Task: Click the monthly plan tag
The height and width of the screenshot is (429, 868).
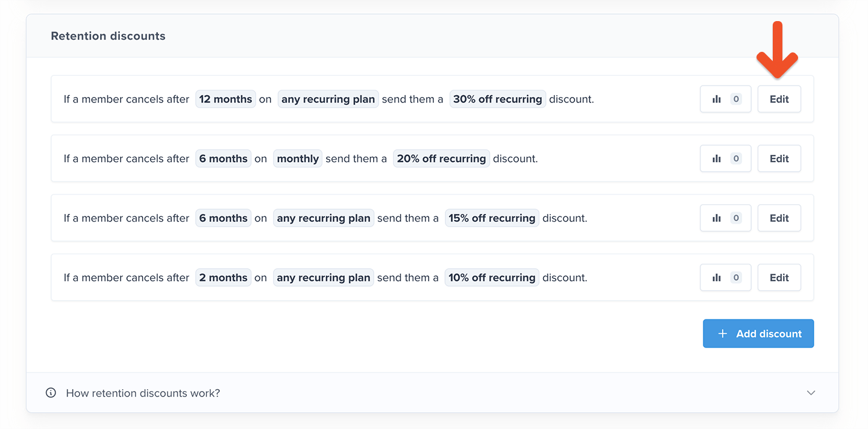Action: tap(298, 159)
